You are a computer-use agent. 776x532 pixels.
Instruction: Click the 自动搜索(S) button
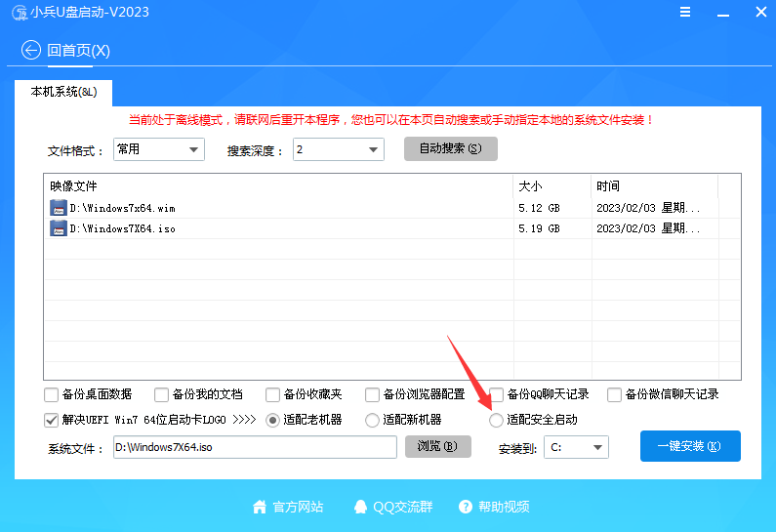coord(451,149)
